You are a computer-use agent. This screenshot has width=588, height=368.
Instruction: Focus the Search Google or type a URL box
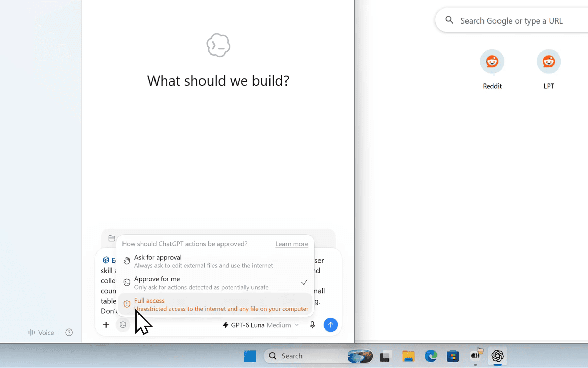(x=512, y=20)
